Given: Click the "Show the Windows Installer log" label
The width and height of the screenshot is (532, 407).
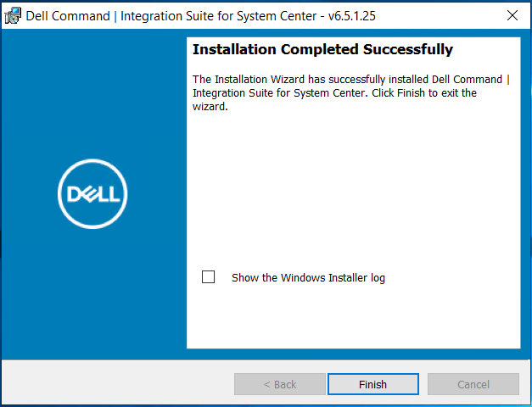Looking at the screenshot, I should [x=308, y=278].
